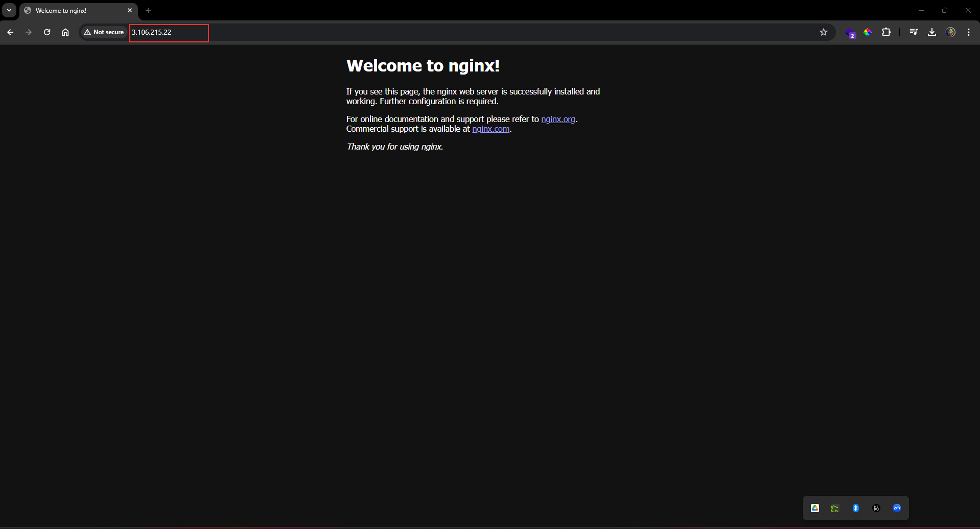Open Google Drive from the tray popup
The image size is (980, 529).
click(815, 508)
